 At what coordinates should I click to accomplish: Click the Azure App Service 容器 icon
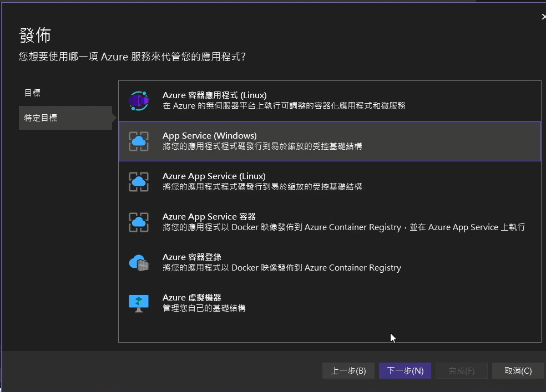pos(139,222)
